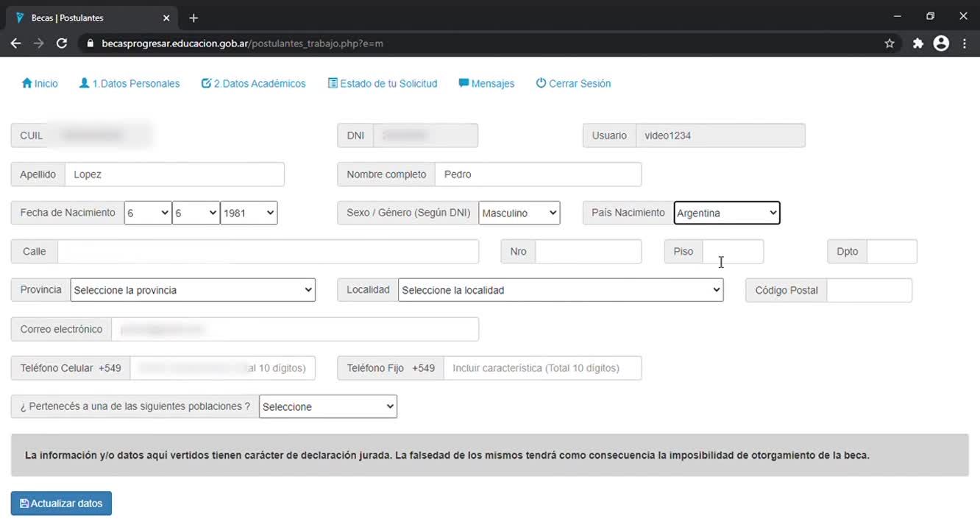Click the Cerrar Sesión link
Viewport: 980px width, 530px height.
pyautogui.click(x=573, y=84)
